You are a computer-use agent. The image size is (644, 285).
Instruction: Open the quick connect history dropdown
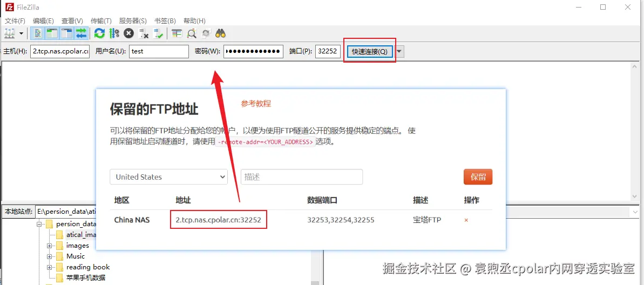pos(399,51)
